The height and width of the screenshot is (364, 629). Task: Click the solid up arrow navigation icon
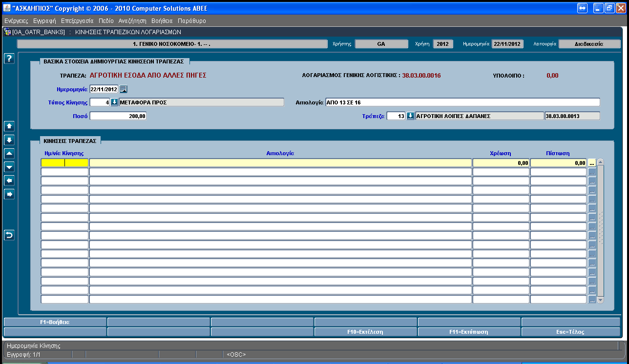9,126
